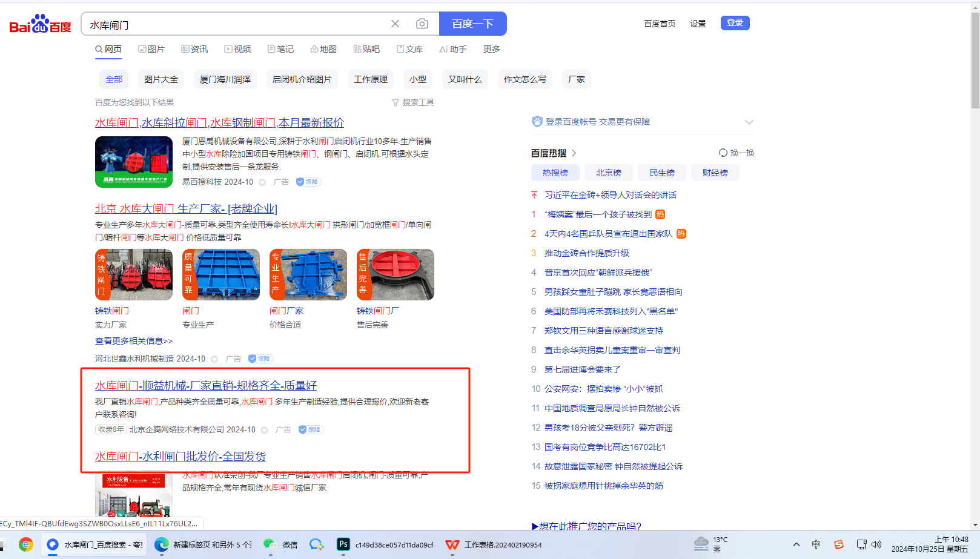Click the 铸铁闸门 red gates thumbnail

(x=134, y=274)
